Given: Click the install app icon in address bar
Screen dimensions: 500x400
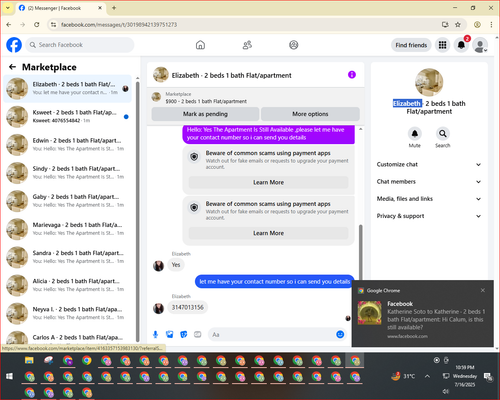Looking at the screenshot, I should pos(445,24).
